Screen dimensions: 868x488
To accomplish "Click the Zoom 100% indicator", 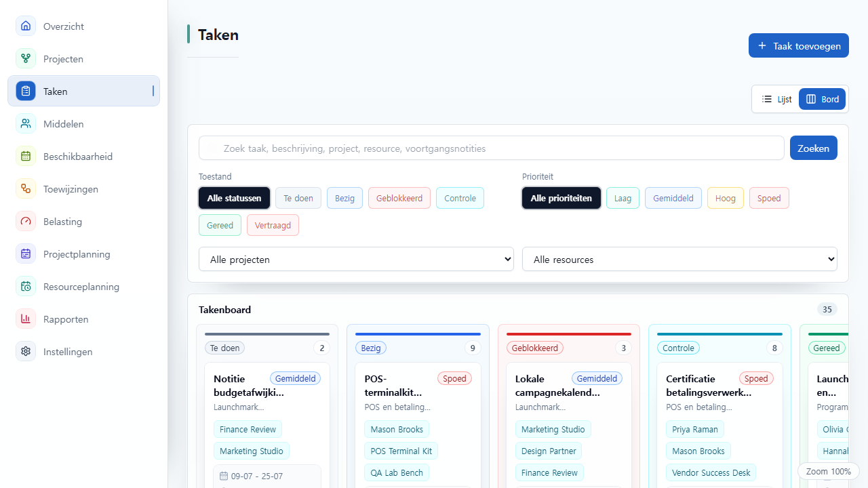I will (x=829, y=471).
